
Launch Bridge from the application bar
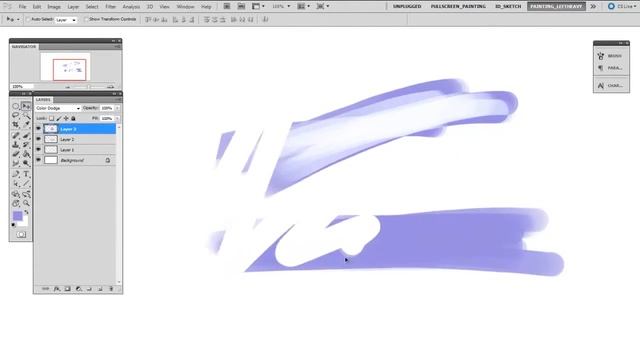(227, 7)
